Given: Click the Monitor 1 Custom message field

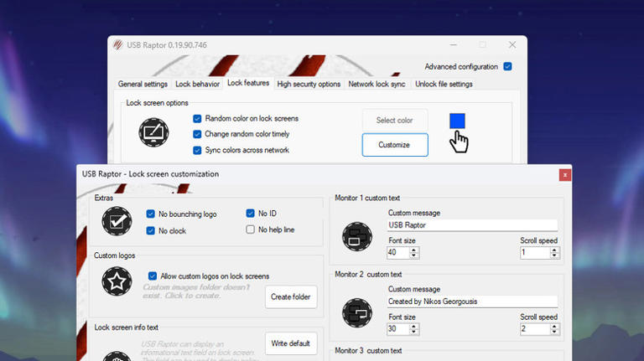Looking at the screenshot, I should [472, 224].
